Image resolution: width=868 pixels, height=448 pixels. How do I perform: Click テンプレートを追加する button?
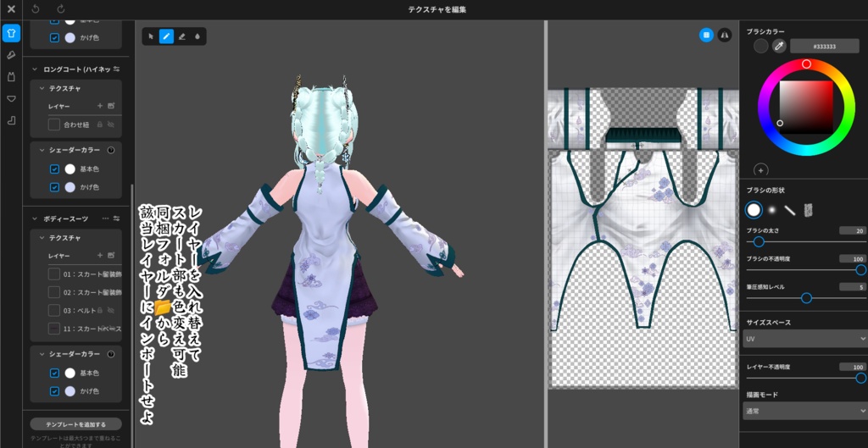[75, 424]
